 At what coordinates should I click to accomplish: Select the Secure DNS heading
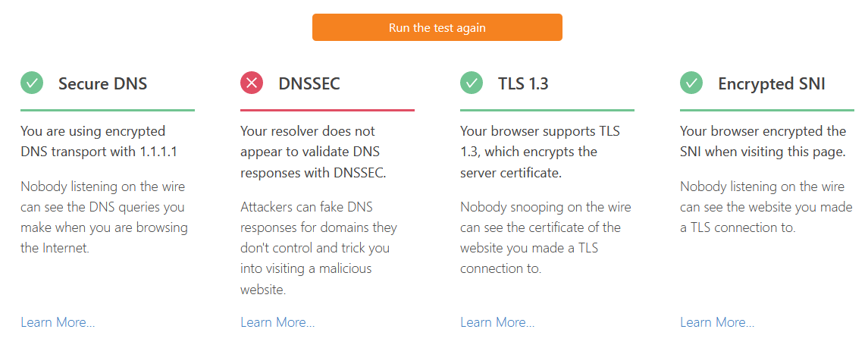102,83
